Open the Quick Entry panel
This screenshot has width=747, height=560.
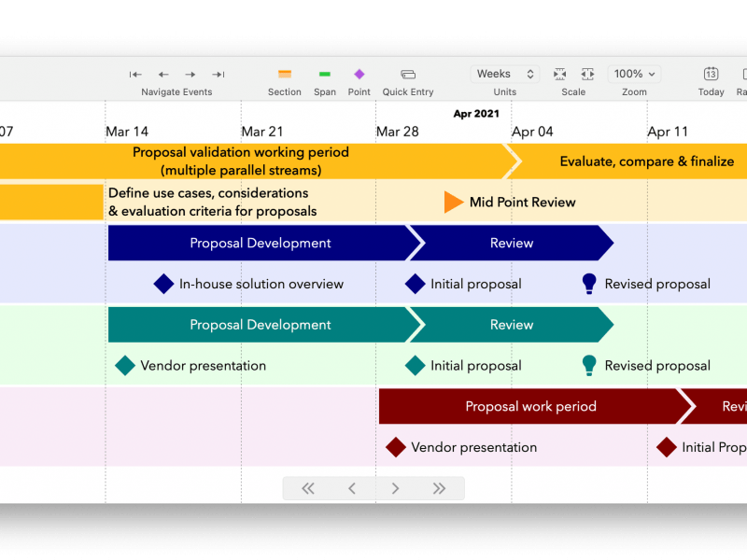click(x=408, y=75)
